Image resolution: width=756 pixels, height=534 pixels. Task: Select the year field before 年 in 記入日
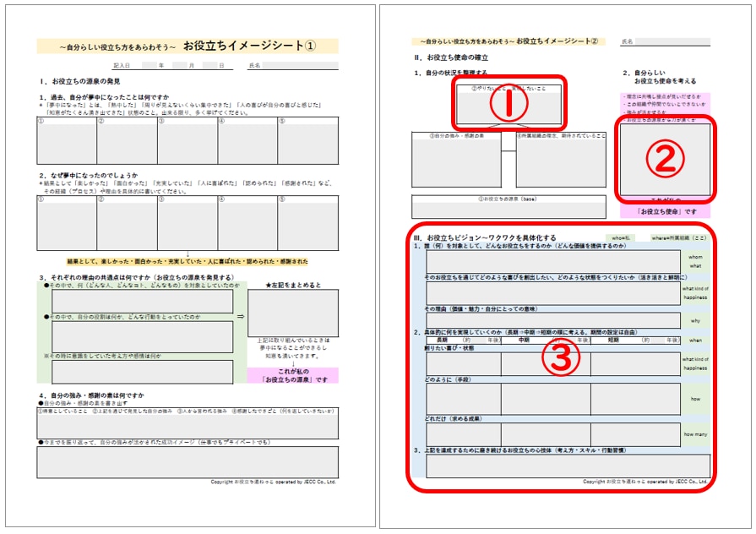[149, 65]
